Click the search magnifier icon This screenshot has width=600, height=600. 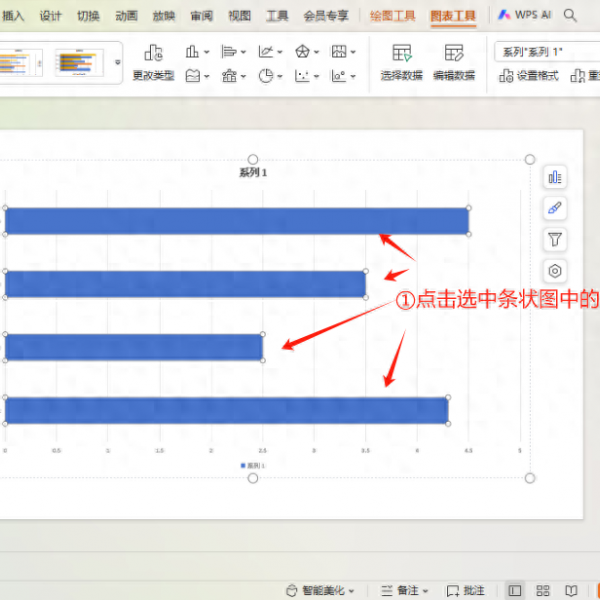click(x=570, y=16)
